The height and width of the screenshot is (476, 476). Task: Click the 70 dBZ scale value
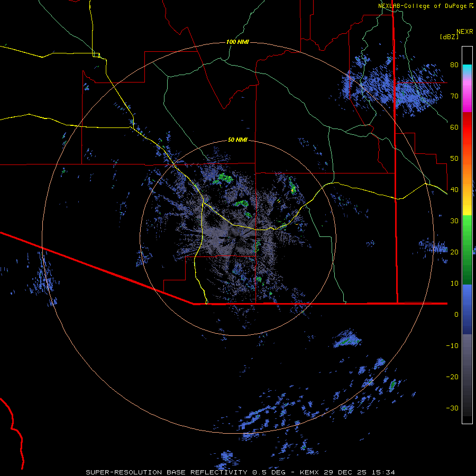click(x=454, y=96)
